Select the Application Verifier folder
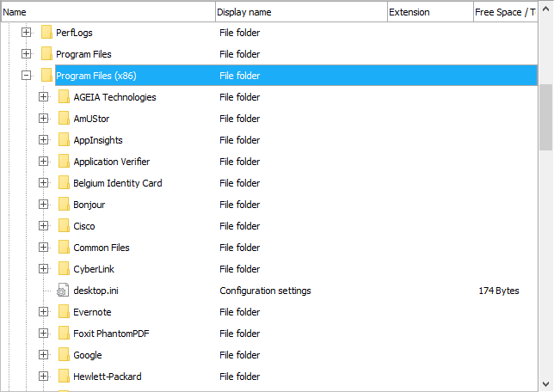The width and height of the screenshot is (554, 392). coord(112,162)
